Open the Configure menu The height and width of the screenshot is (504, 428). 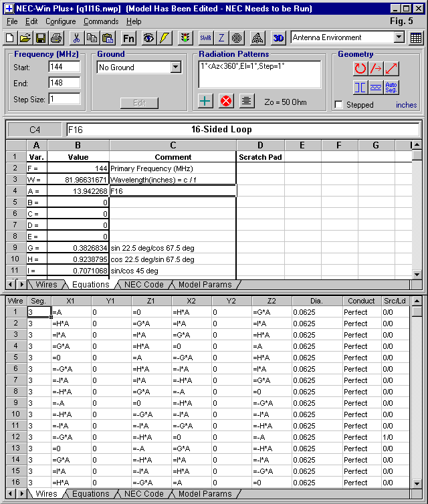(60, 21)
